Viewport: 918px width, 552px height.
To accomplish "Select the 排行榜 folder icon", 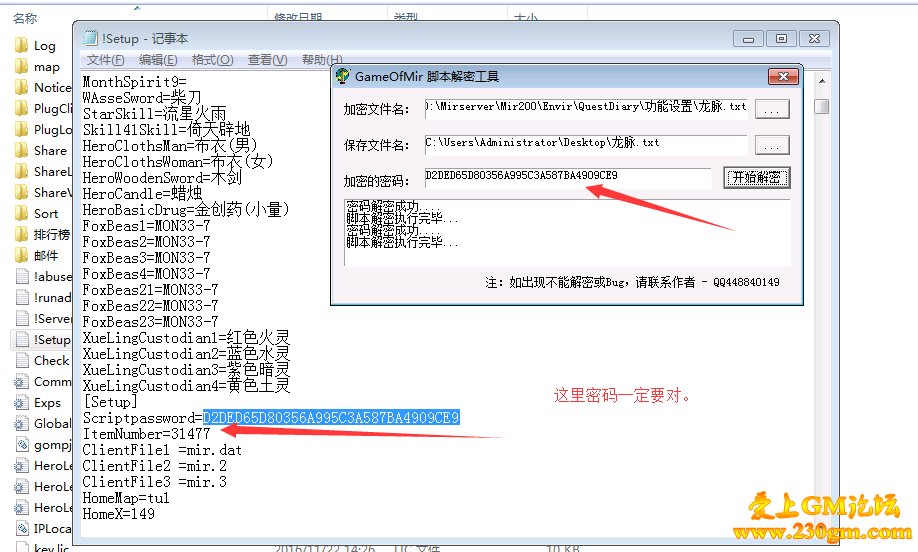I will coord(22,234).
